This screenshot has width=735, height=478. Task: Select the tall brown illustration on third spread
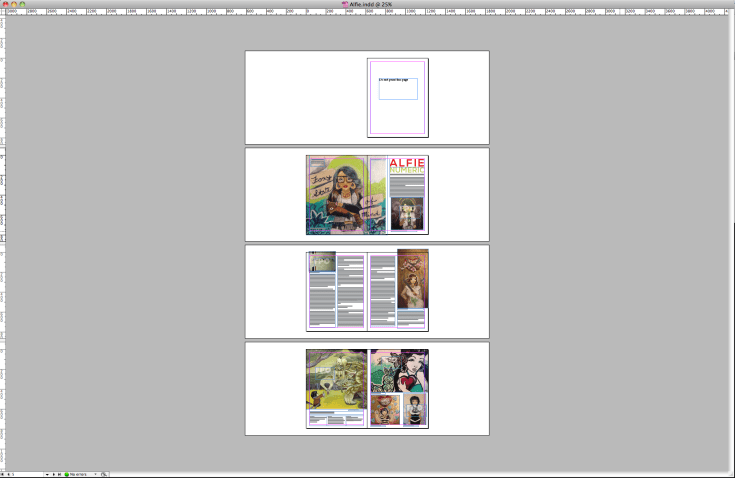(x=412, y=279)
